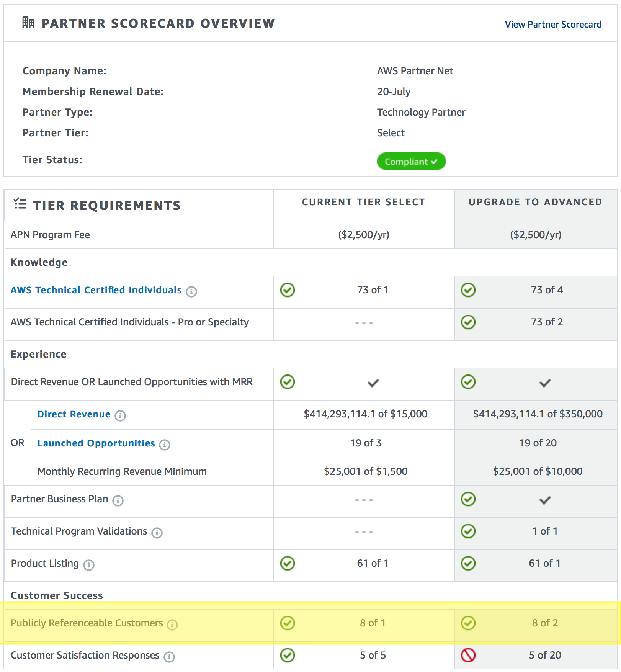The width and height of the screenshot is (621, 672).
Task: Show info for AWS Technical Certified Individuals
Action: pos(191,291)
